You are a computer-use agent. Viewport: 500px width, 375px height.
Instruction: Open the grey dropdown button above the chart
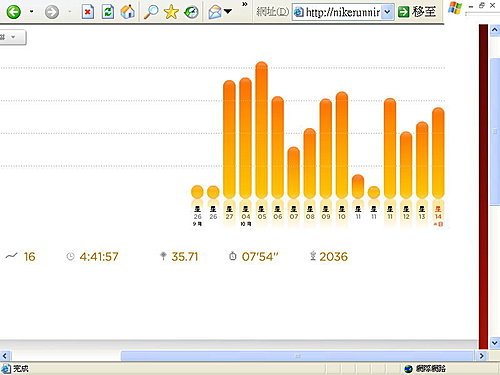pyautogui.click(x=13, y=37)
